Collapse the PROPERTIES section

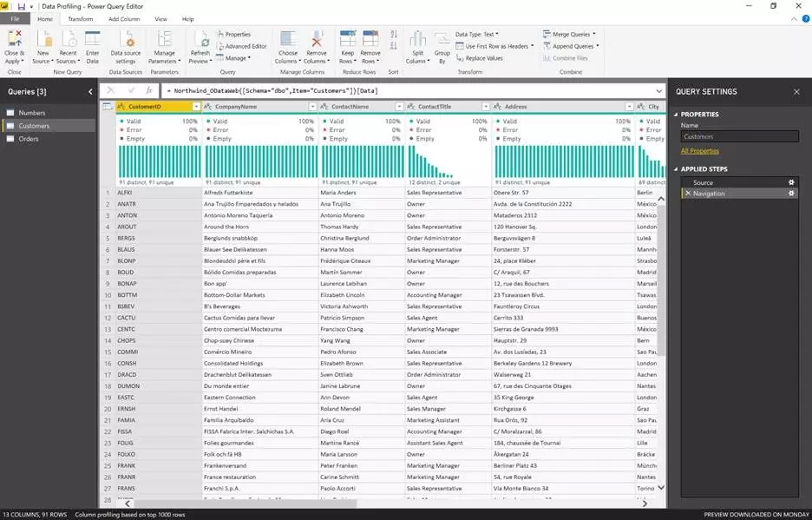(x=676, y=114)
